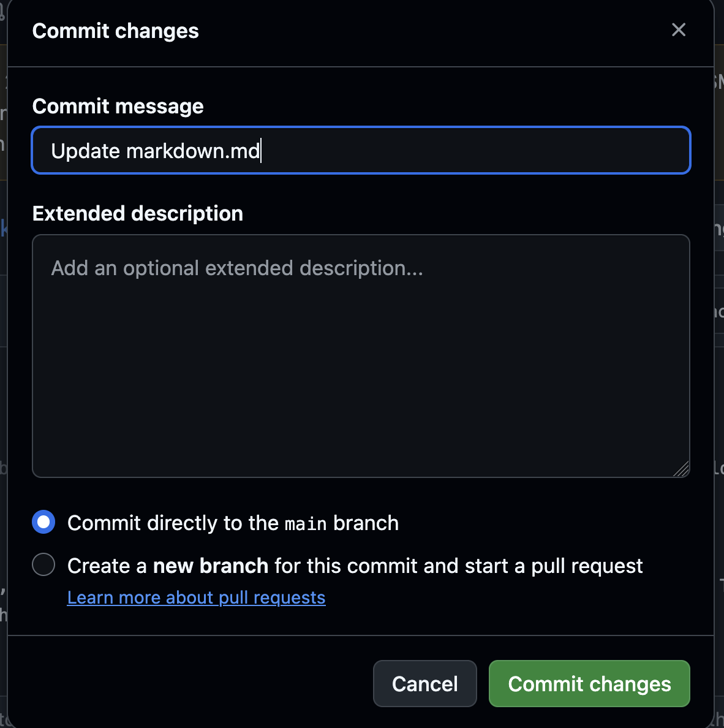Image resolution: width=724 pixels, height=728 pixels.
Task: Close the Commit changes dialog
Action: pyautogui.click(x=678, y=30)
